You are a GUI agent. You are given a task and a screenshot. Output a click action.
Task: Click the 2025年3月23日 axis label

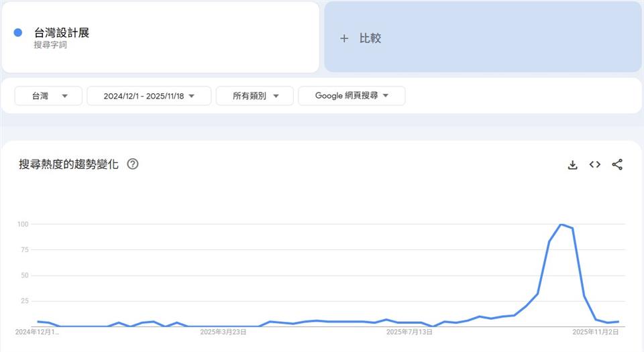coord(223,332)
